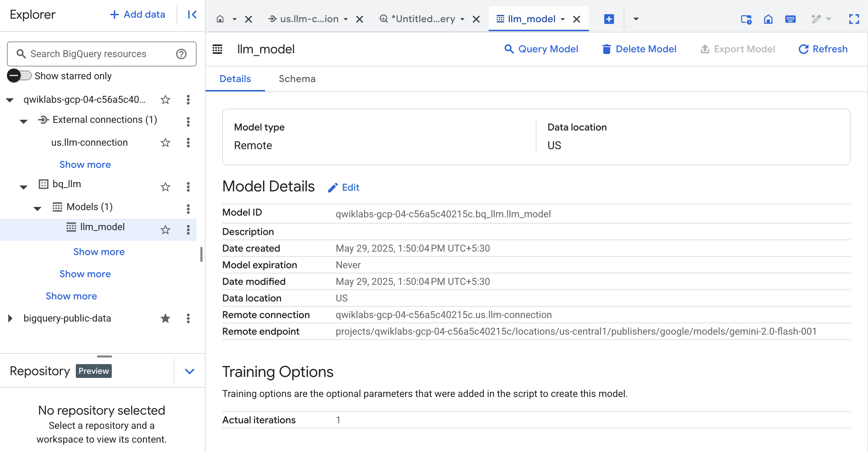868x452 pixels.
Task: Open actions menu for bq_llm dataset
Action: pyautogui.click(x=188, y=187)
